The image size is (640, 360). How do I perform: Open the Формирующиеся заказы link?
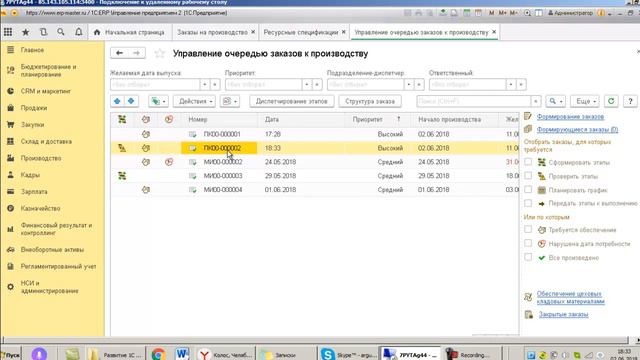tap(577, 130)
